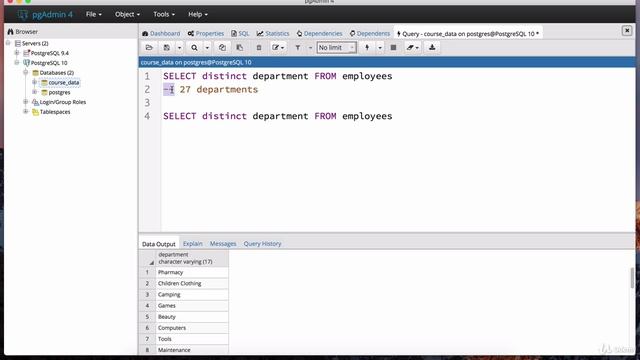Close the query panel with X button

point(627,31)
